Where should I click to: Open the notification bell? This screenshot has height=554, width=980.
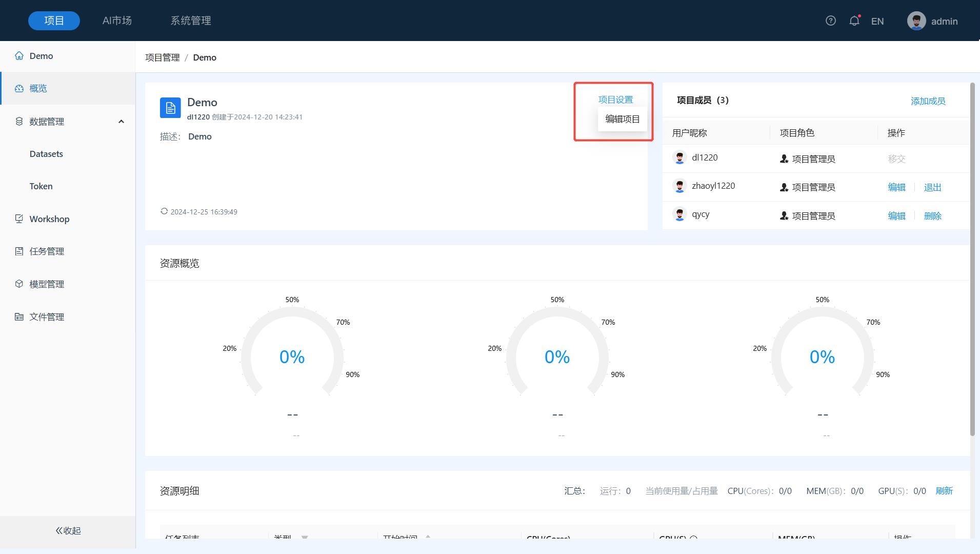854,21
